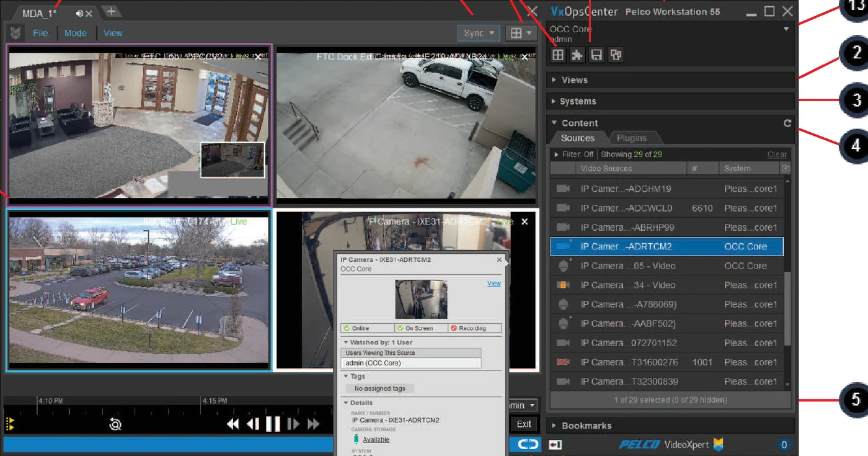Click the View link in camera popup
Viewport: 868px width, 456px height.
494,283
